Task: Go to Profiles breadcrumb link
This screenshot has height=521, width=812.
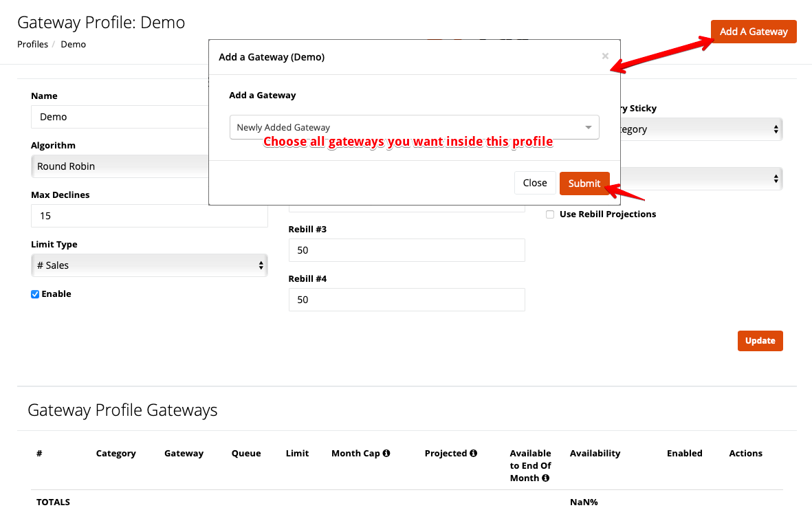Action: pyautogui.click(x=32, y=45)
